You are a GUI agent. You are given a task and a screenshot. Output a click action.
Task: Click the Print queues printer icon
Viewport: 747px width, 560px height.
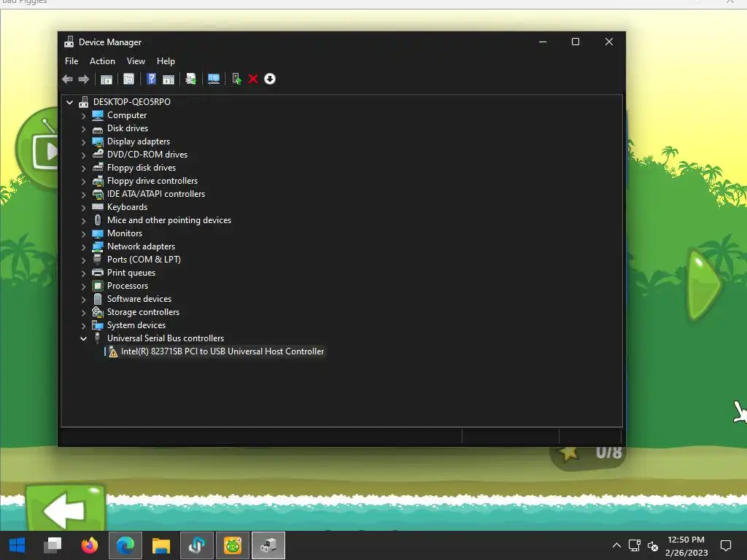[x=98, y=273]
